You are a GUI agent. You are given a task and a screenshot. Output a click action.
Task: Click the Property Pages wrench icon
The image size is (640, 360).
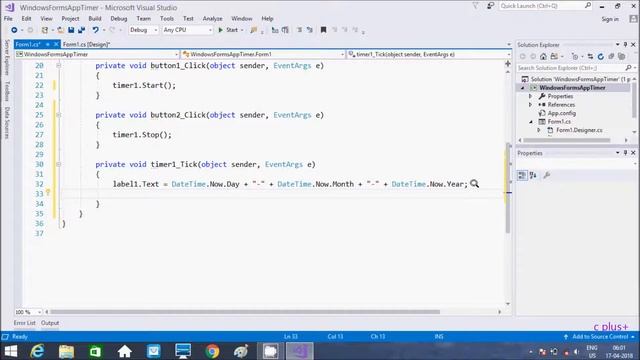pos(547,176)
